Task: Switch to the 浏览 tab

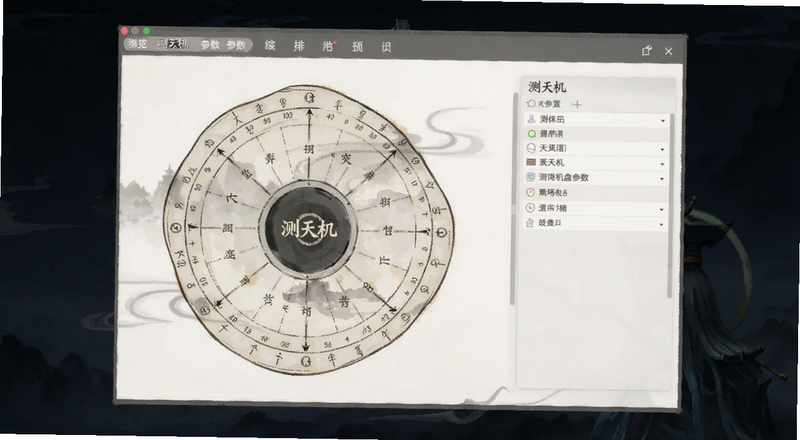Action: [137, 44]
